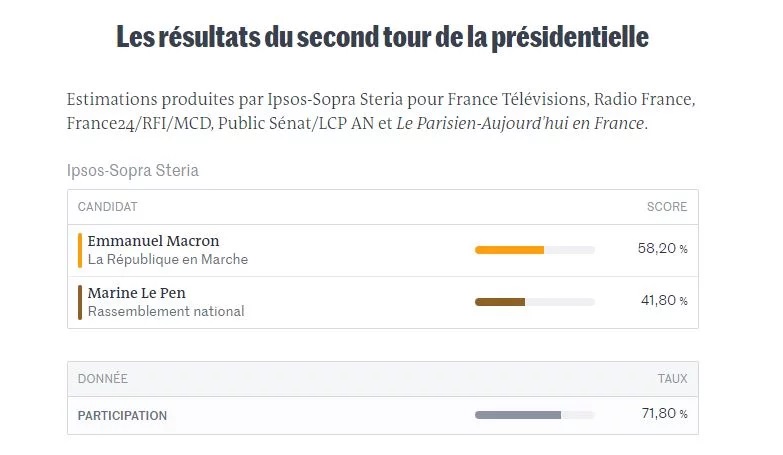Click the brown color marker beside Le Pen
Screen dimensions: 783x455
[x=80, y=302]
